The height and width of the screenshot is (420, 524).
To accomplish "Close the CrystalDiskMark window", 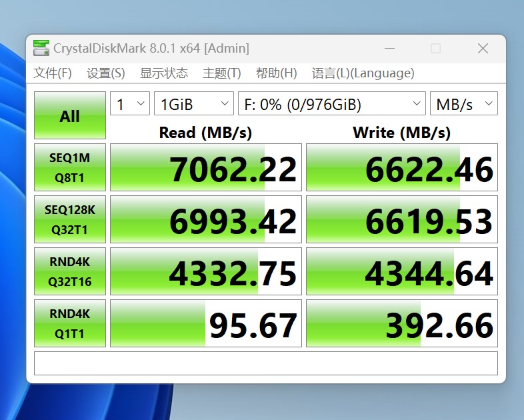I will tap(483, 49).
